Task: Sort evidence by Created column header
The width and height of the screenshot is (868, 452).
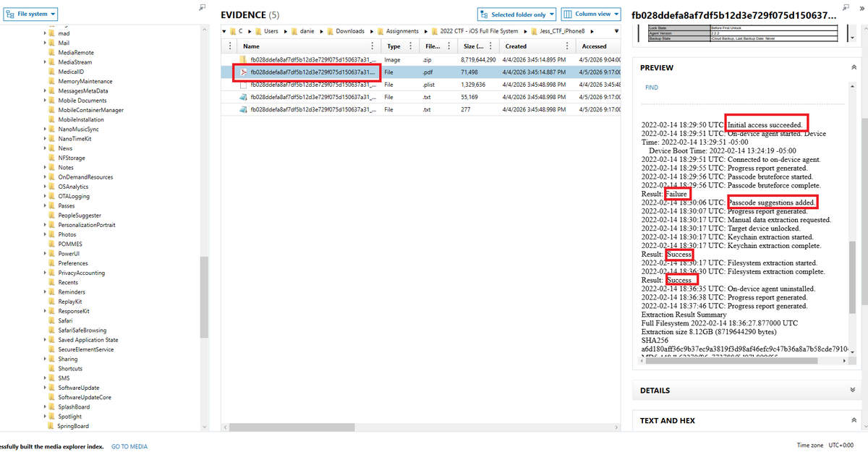Action: (516, 46)
